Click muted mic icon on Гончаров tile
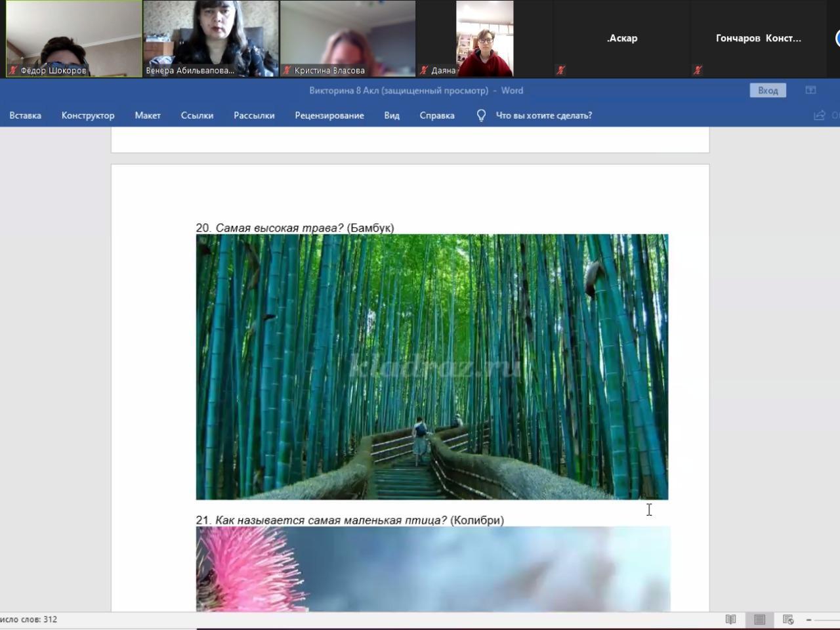 tap(698, 70)
